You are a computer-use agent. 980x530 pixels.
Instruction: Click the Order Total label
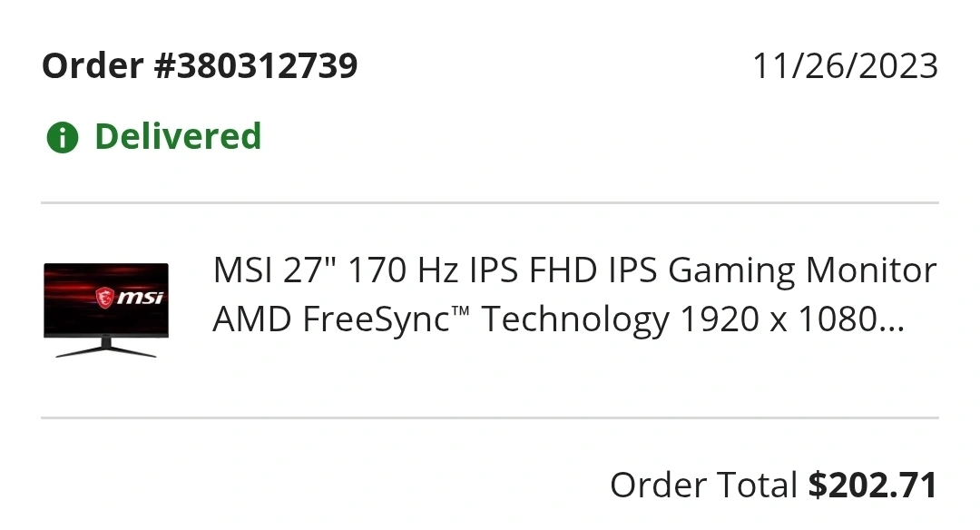(703, 485)
